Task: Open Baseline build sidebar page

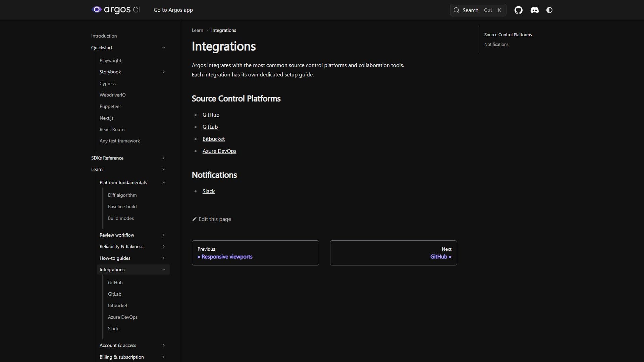Action: pos(122,206)
